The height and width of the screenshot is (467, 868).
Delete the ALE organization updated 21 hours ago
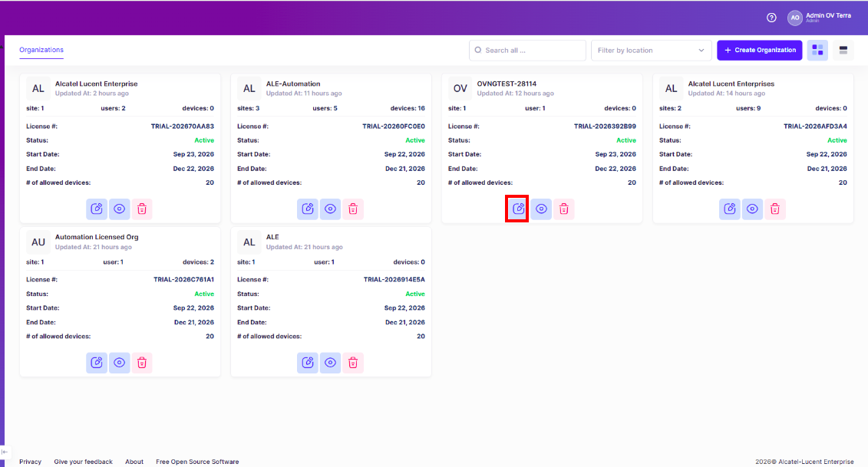click(353, 363)
